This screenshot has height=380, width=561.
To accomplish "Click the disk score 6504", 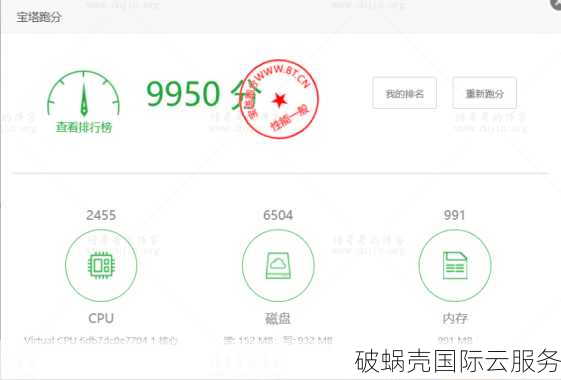I will tap(278, 215).
